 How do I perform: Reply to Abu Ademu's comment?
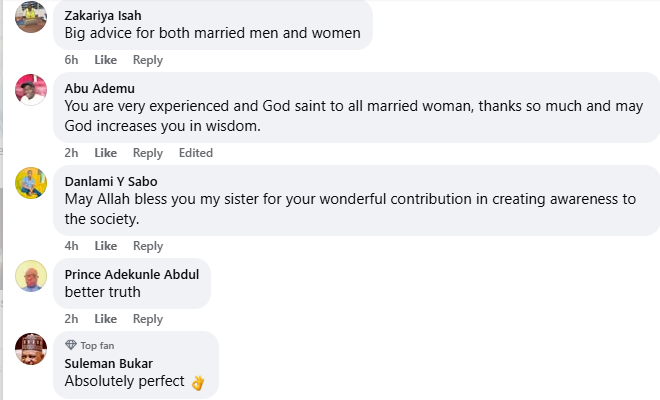(x=148, y=153)
